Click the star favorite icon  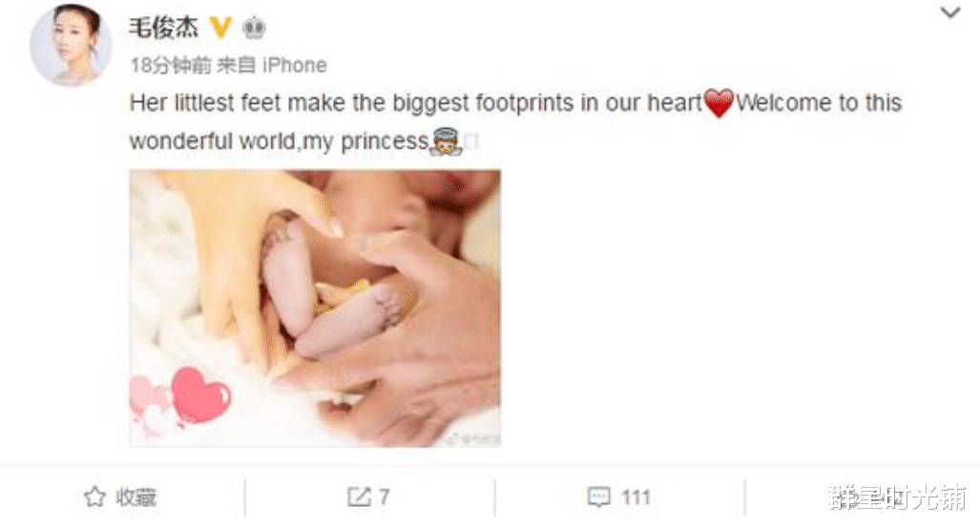[x=94, y=496]
